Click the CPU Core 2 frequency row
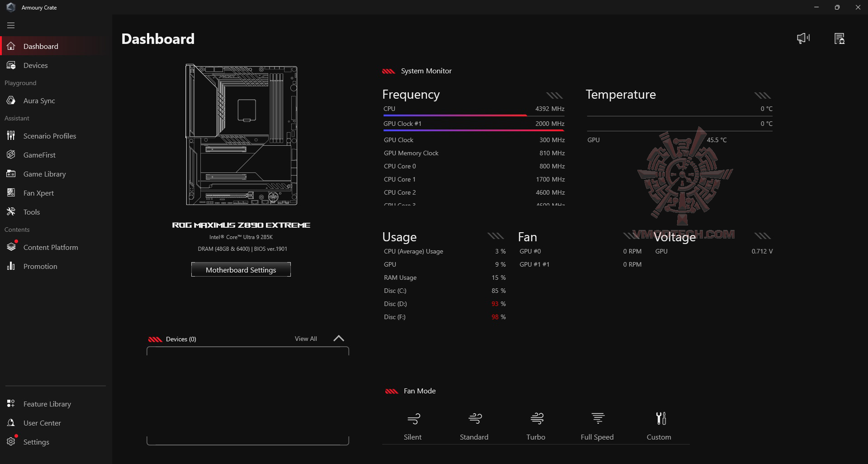 [474, 192]
